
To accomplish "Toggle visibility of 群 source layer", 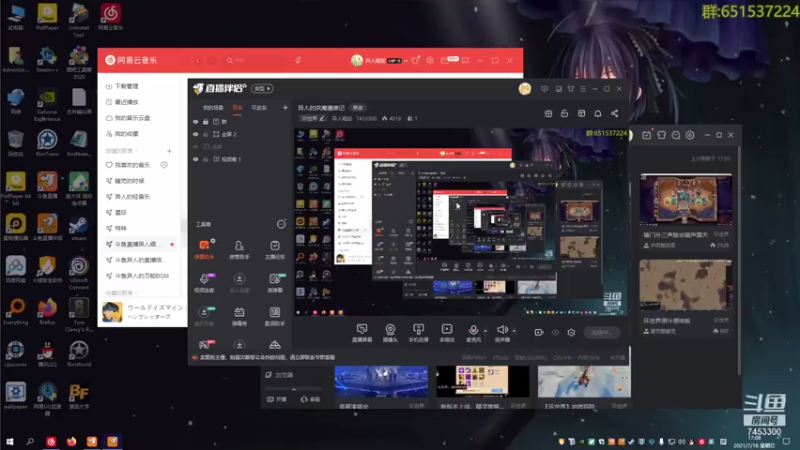I will coord(195,122).
